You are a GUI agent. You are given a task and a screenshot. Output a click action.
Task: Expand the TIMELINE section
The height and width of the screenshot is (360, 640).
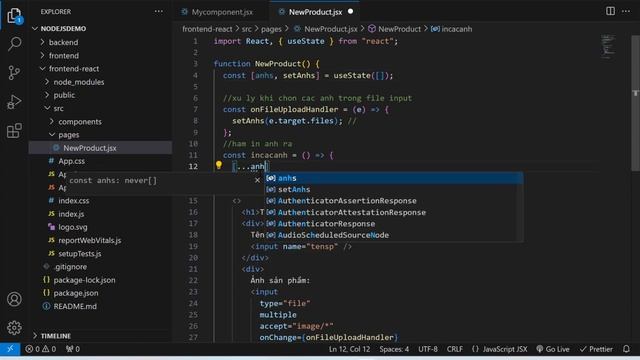point(100,336)
